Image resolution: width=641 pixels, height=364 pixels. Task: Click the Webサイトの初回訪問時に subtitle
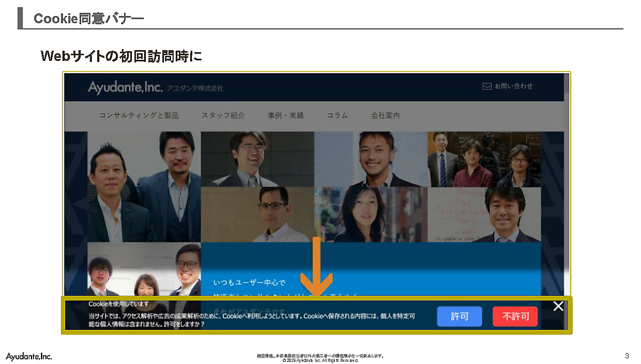pos(121,56)
